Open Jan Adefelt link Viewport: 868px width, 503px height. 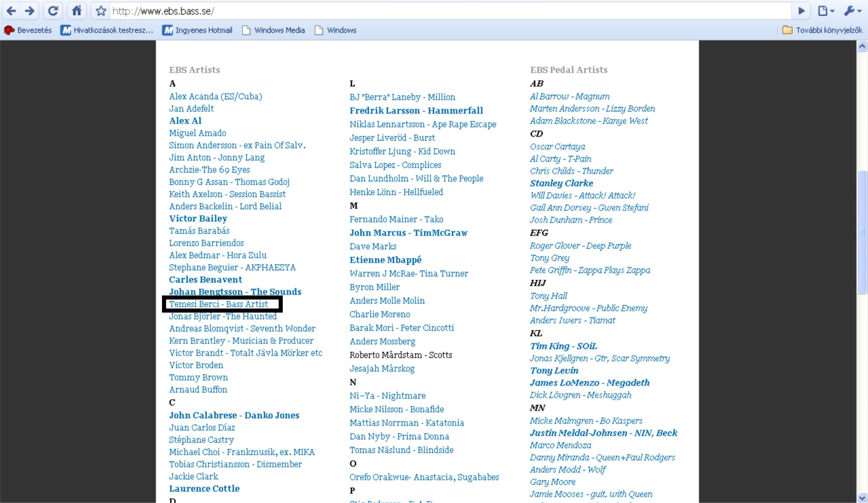191,109
